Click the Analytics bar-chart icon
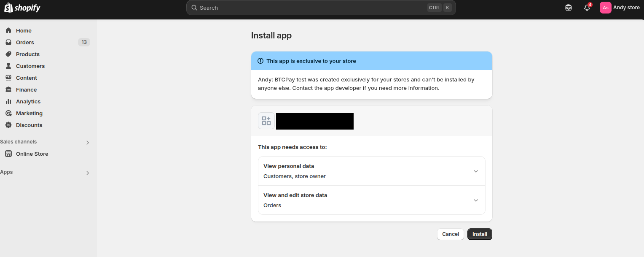 8,101
